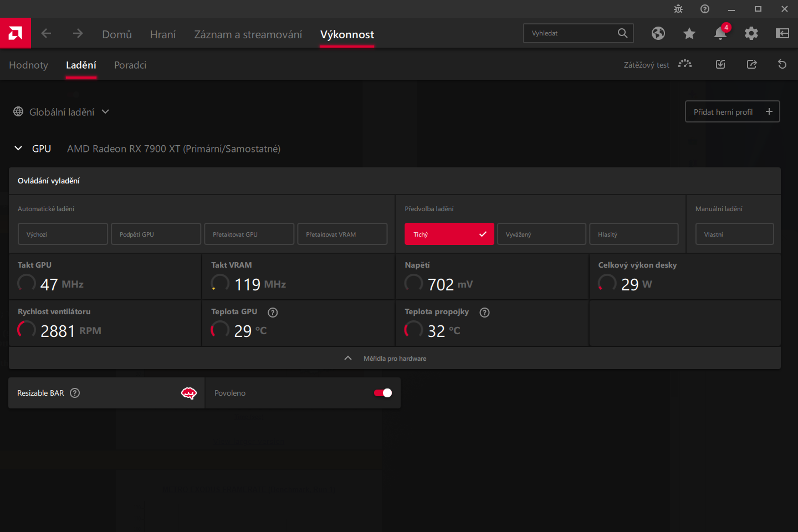The width and height of the screenshot is (798, 532).
Task: Click the globe icon next to Globální ladění
Action: tap(18, 111)
